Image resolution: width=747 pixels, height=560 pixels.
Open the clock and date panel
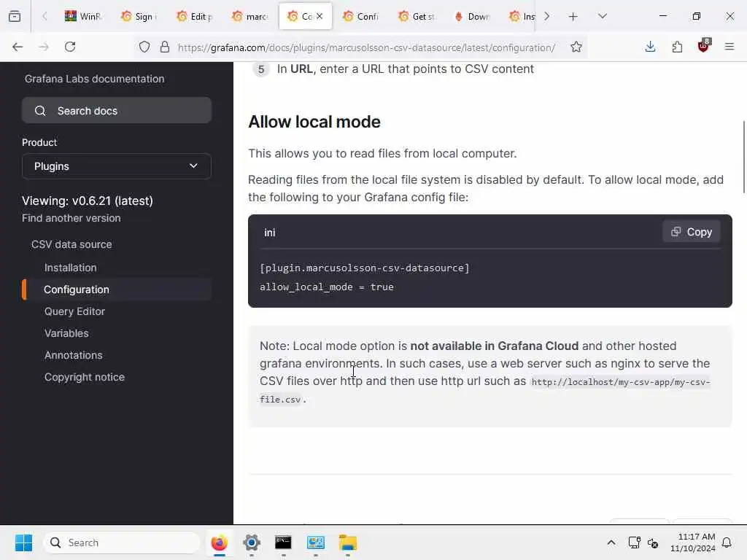(693, 542)
